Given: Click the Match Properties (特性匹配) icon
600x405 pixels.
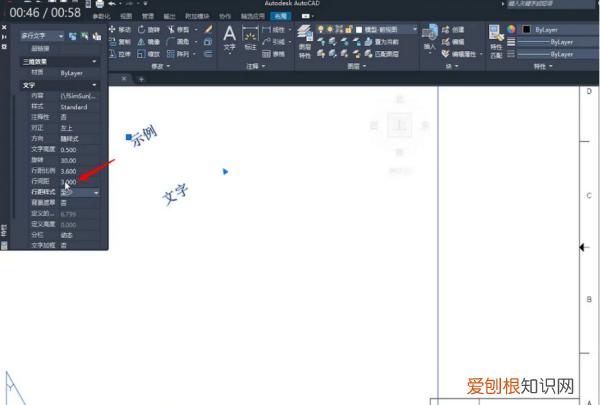Looking at the screenshot, I should pyautogui.click(x=496, y=42).
